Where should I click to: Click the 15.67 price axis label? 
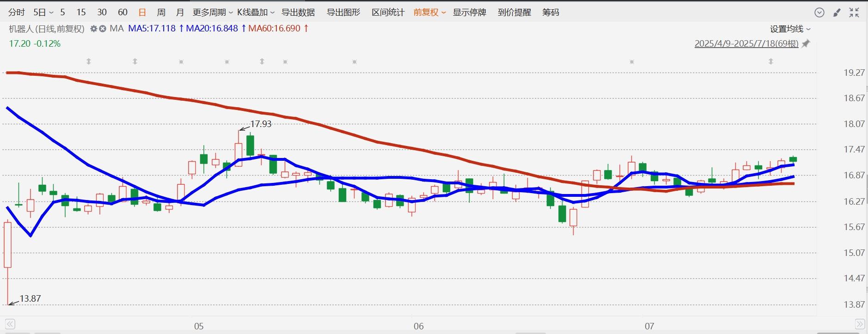coord(854,227)
